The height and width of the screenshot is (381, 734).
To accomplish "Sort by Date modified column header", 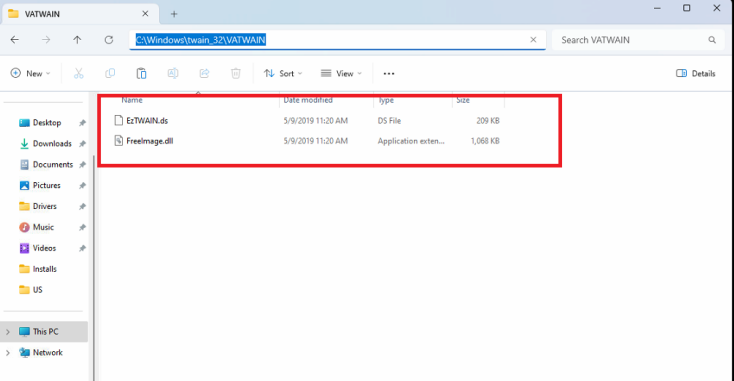I will [x=308, y=100].
